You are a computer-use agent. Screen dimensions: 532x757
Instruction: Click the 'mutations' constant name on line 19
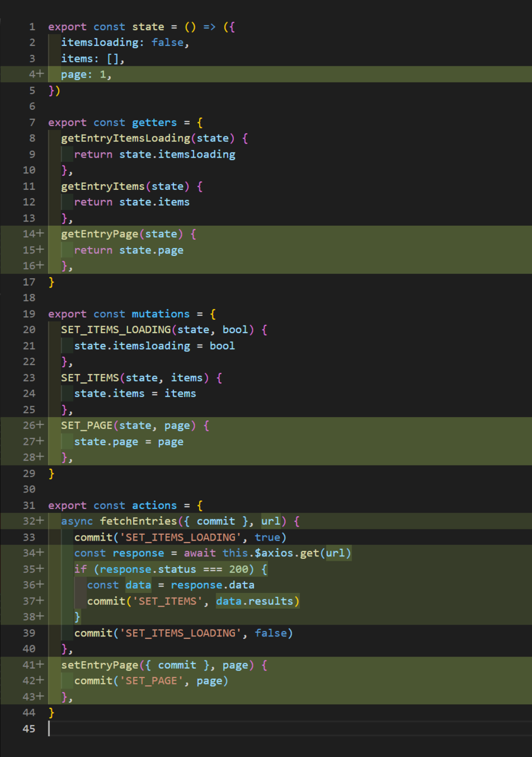tap(161, 314)
